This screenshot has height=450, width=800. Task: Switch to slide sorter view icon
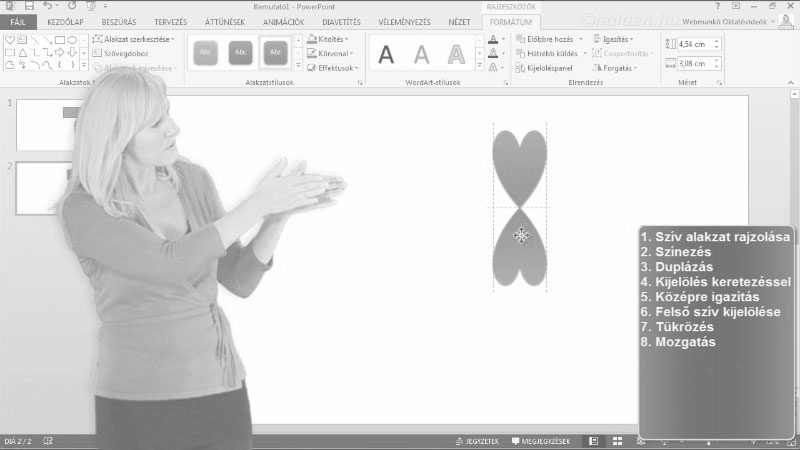pos(617,441)
